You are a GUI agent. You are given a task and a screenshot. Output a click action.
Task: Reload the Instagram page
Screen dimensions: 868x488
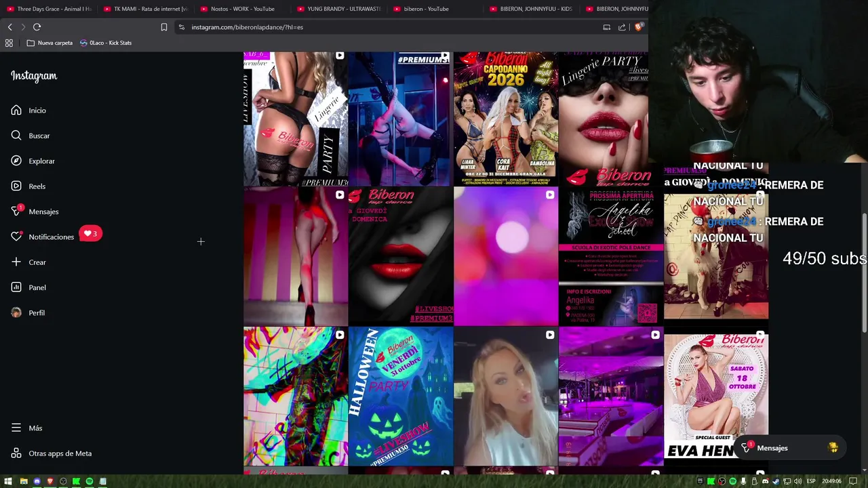point(37,27)
